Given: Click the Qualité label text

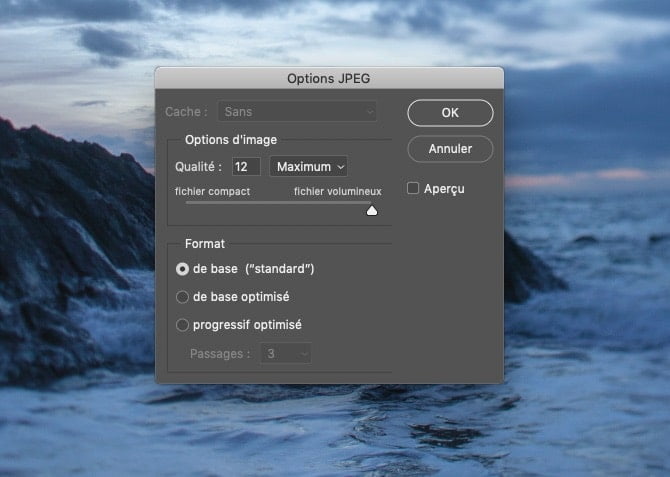Looking at the screenshot, I should coord(199,166).
